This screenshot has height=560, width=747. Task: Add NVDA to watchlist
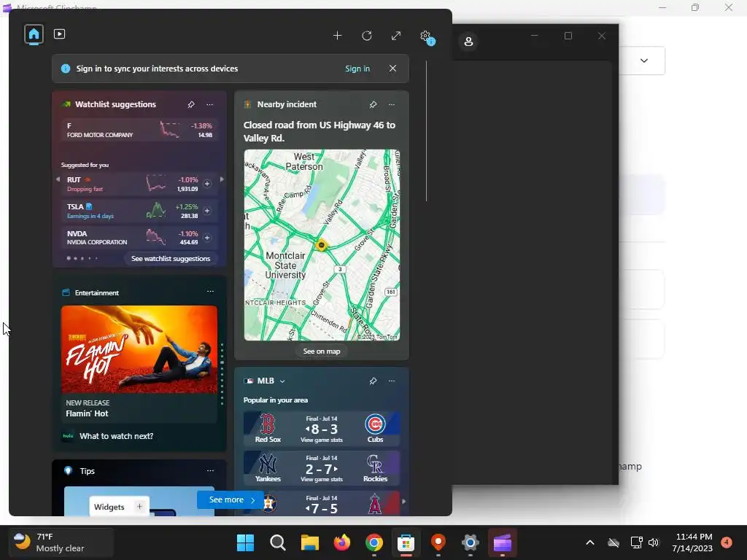click(x=207, y=238)
